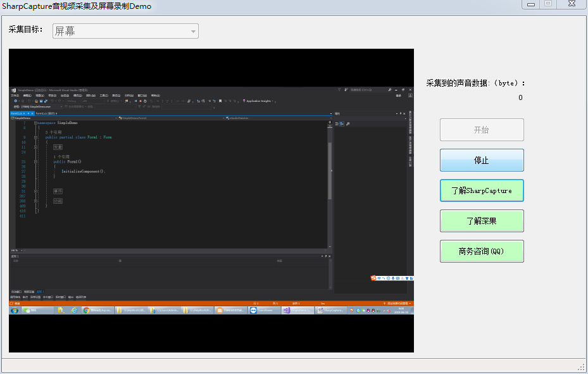Click the 了解SharpCapture button
Image resolution: width=588 pixels, height=374 pixels.
(x=482, y=190)
